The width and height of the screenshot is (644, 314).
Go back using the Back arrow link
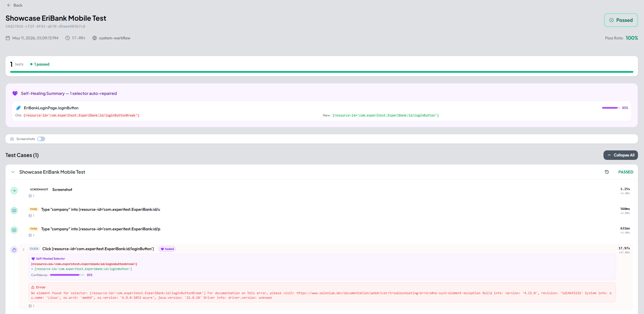pos(14,5)
